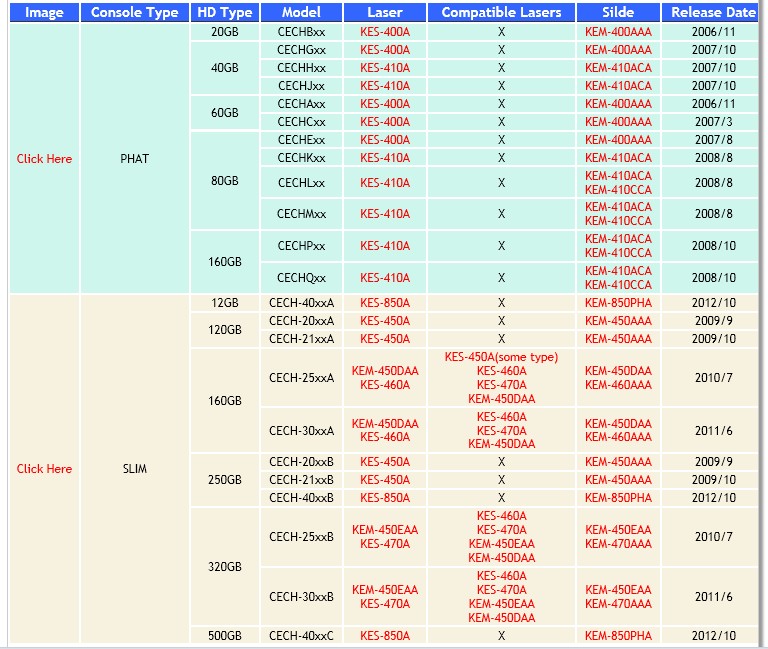Select the CECHHxx model cell
This screenshot has height=649, width=768.
[x=301, y=68]
